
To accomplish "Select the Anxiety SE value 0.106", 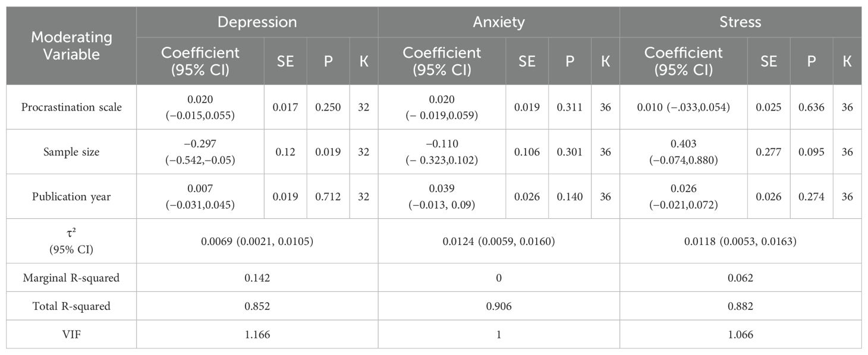I will coord(527,152).
